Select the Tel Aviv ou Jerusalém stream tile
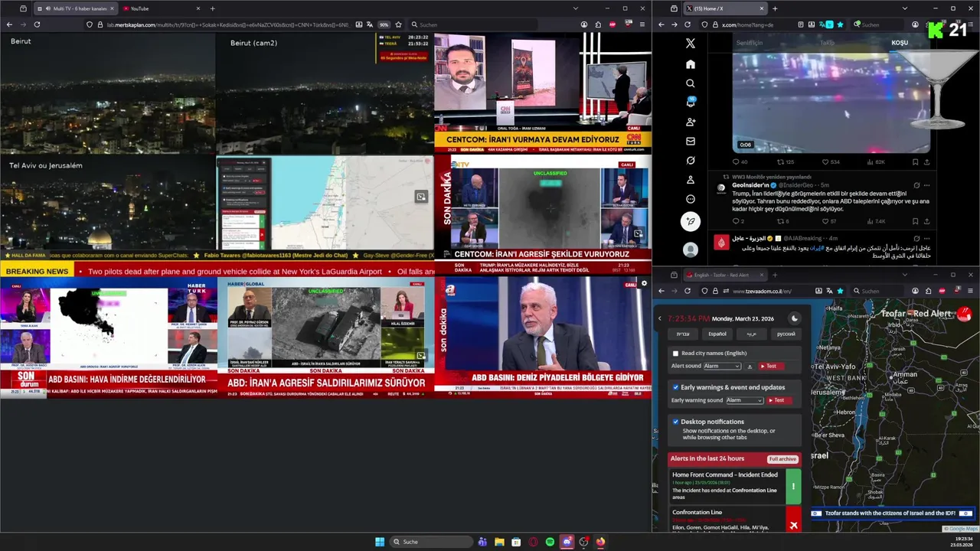 click(x=108, y=203)
